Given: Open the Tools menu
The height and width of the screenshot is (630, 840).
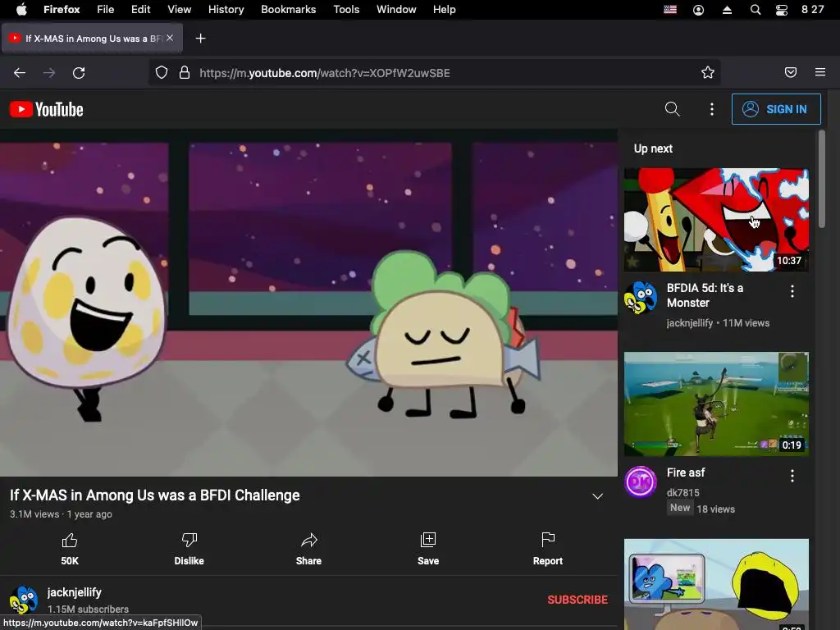Looking at the screenshot, I should (x=346, y=9).
